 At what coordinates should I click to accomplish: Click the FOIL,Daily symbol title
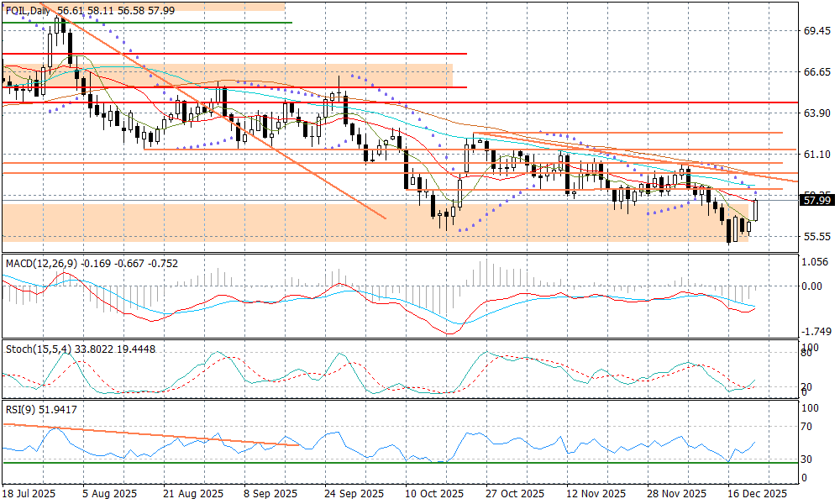pyautogui.click(x=28, y=9)
